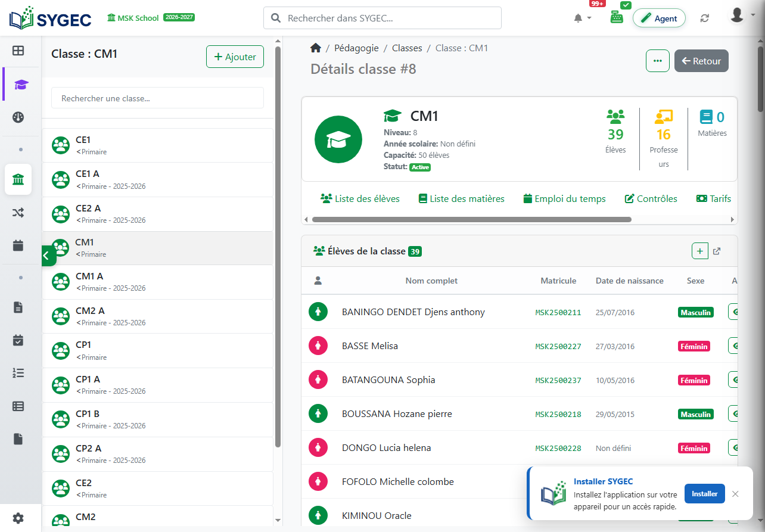765x532 pixels.
Task: Click the refresh sync icon in header
Action: pos(705,18)
